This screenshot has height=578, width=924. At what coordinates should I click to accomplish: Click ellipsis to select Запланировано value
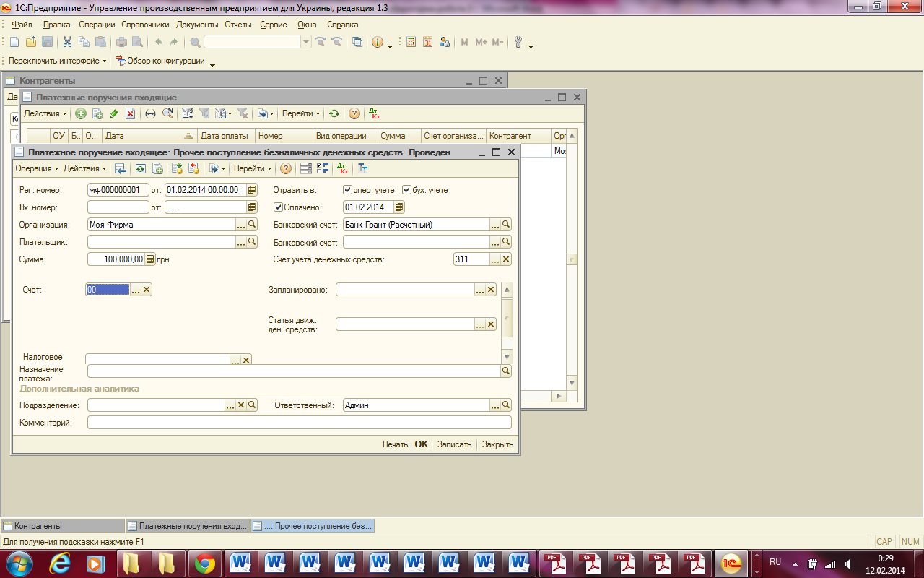480,290
